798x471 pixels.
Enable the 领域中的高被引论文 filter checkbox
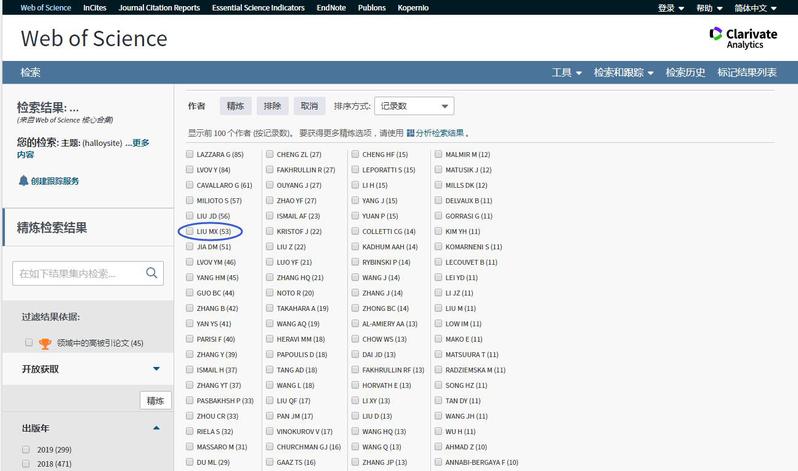click(28, 343)
